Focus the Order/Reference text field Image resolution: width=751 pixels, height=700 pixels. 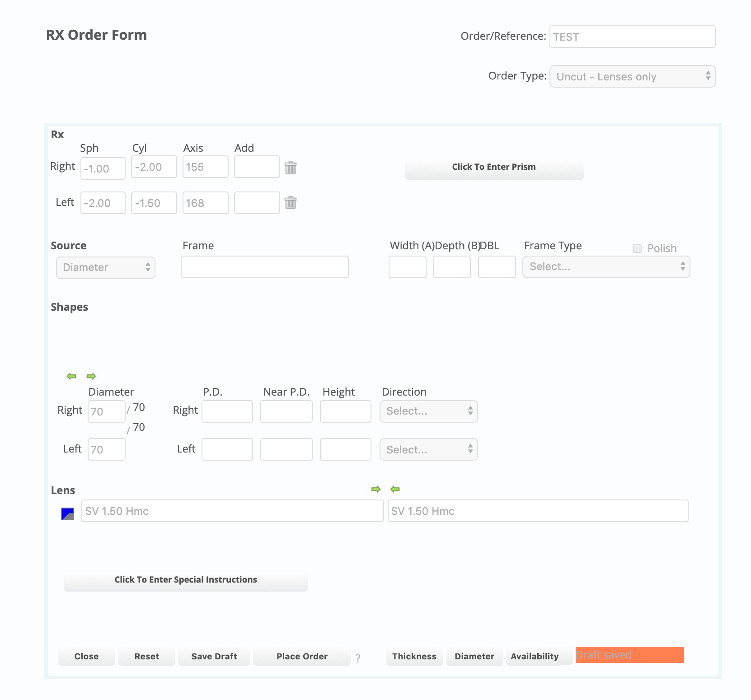click(632, 37)
